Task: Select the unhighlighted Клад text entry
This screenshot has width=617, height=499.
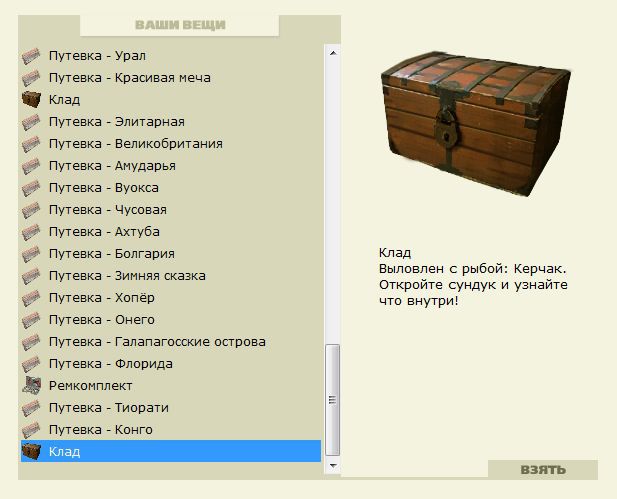Action: tap(65, 100)
